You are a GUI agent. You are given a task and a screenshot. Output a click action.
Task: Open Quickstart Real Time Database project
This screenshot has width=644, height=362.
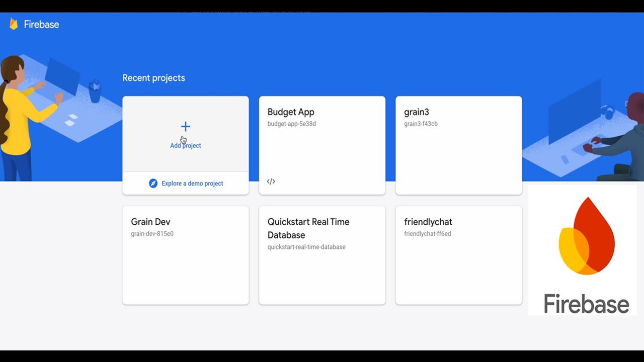(322, 255)
